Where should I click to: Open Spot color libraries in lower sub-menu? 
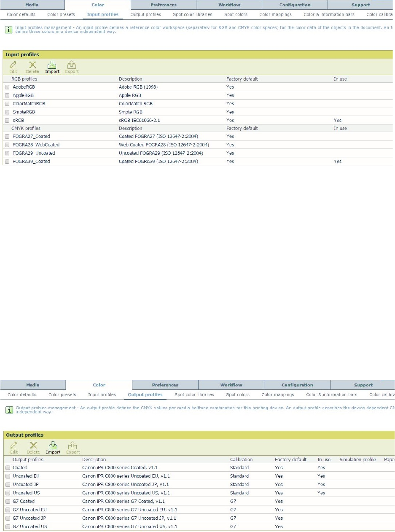point(194,395)
